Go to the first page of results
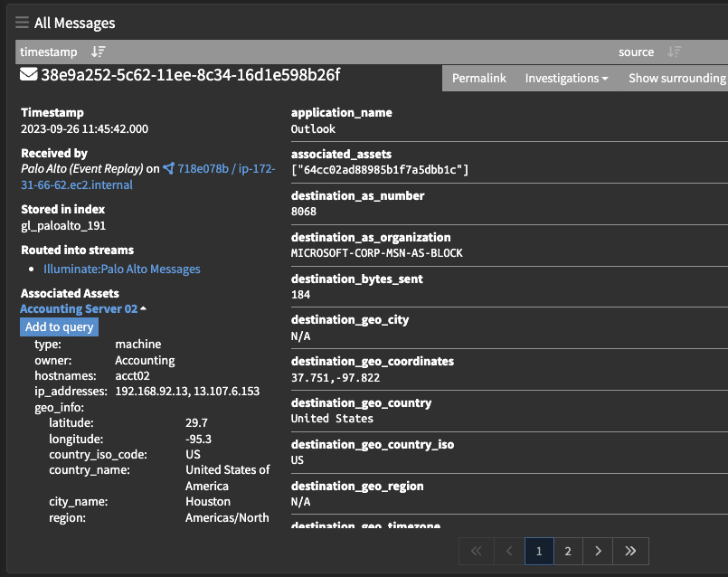Viewport: 728px width, 577px height. (x=477, y=551)
